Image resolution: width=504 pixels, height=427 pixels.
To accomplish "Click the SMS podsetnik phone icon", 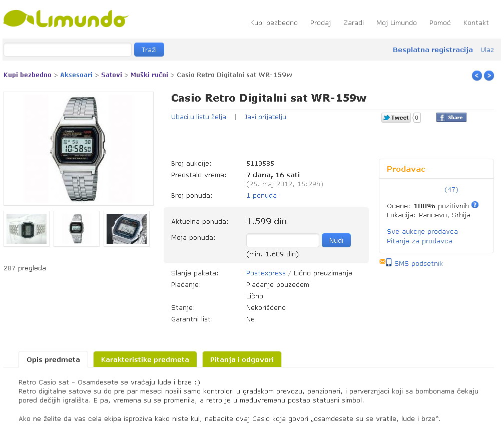I will tap(388, 263).
